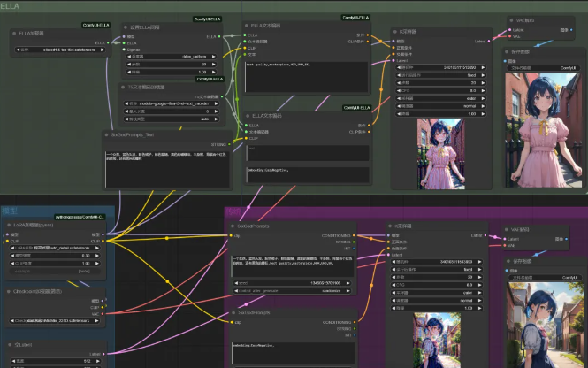The height and width of the screenshot is (368, 588).
Task: Collapse the Checkpoint加载器 node via its dot
Action: (9, 291)
